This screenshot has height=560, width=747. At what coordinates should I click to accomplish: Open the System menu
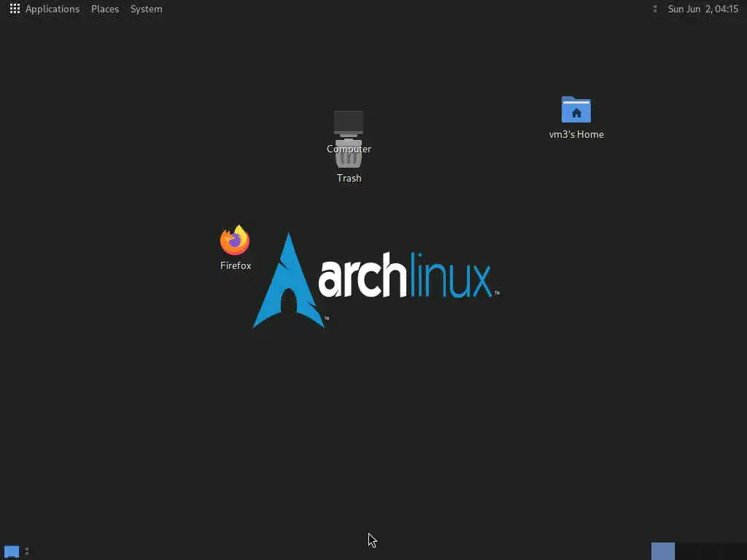point(146,9)
